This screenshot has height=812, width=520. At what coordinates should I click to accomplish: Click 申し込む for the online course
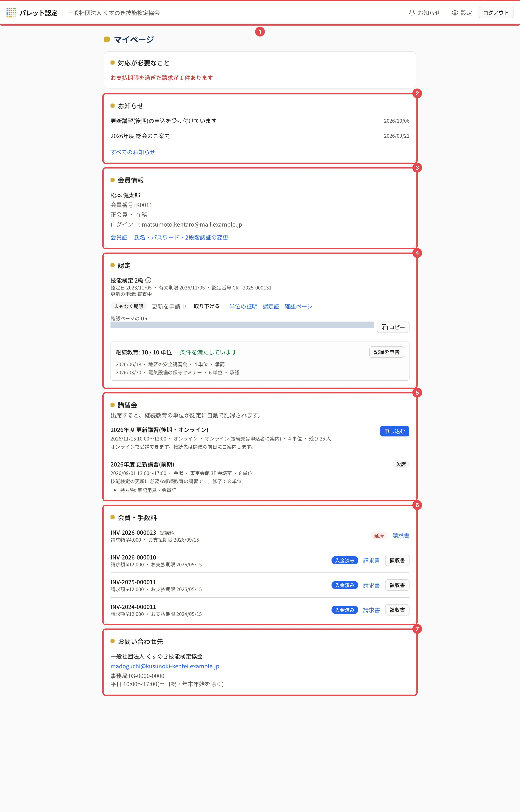click(394, 431)
